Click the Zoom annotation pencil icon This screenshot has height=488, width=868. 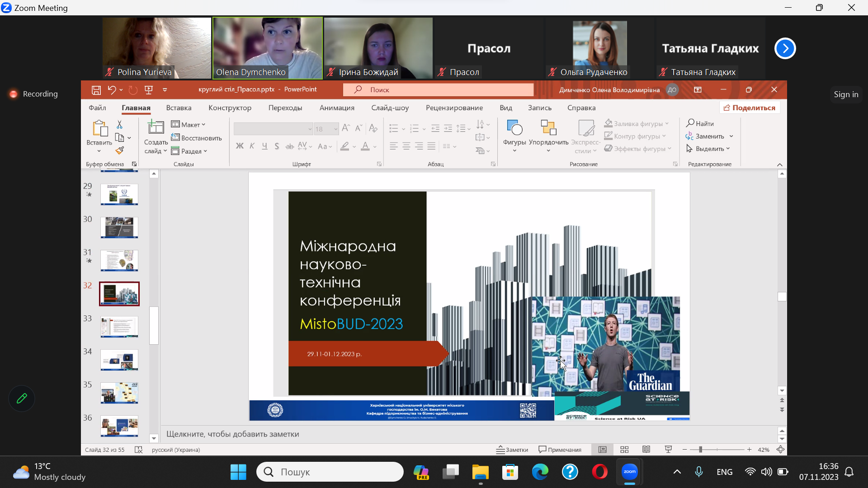(21, 399)
